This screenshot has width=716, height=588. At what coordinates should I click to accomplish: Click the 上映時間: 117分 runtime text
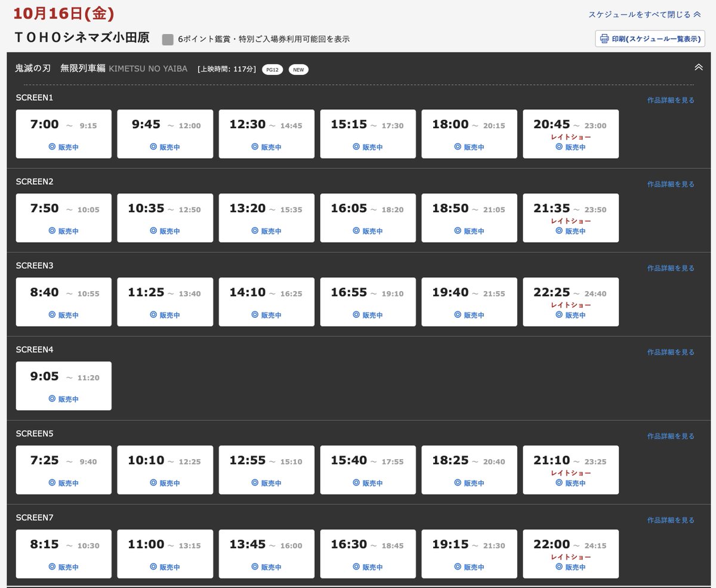point(227,70)
